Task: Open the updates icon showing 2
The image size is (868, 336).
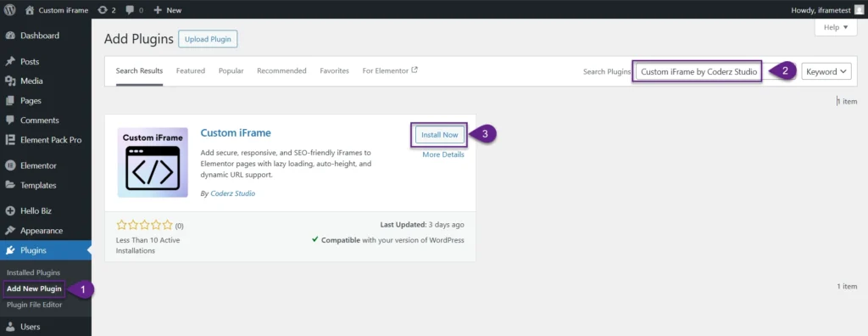Action: tap(106, 10)
